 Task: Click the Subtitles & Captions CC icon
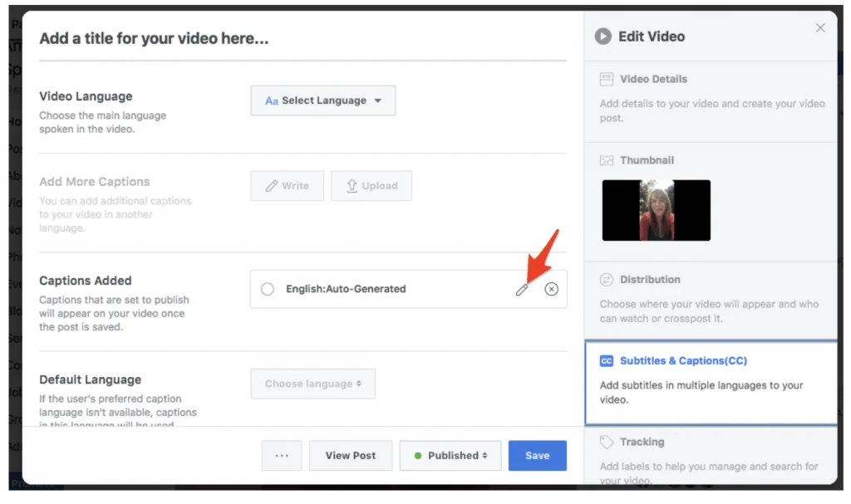click(606, 361)
